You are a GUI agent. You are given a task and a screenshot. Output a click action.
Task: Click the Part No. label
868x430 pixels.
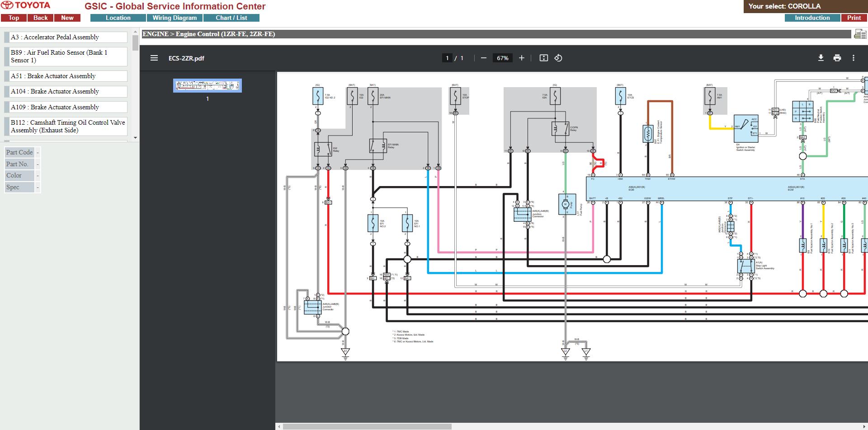point(19,164)
